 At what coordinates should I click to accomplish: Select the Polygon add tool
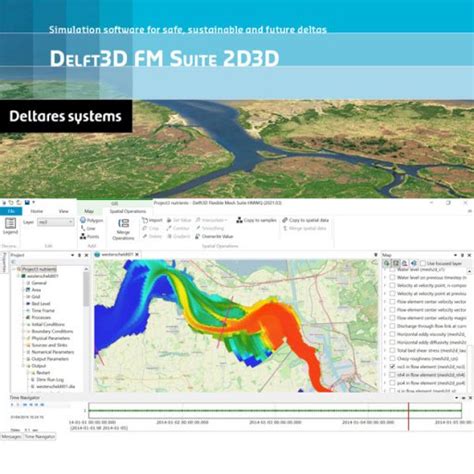pyautogui.click(x=91, y=220)
